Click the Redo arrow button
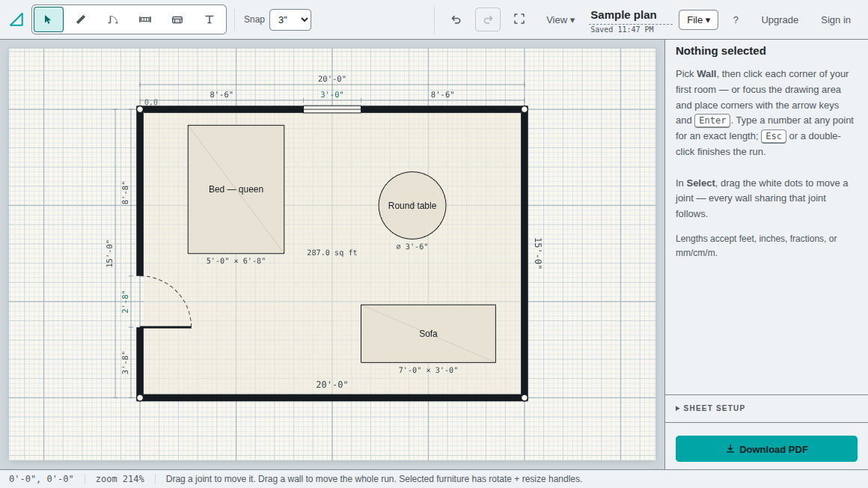Image resolution: width=868 pixels, height=488 pixels. click(488, 20)
